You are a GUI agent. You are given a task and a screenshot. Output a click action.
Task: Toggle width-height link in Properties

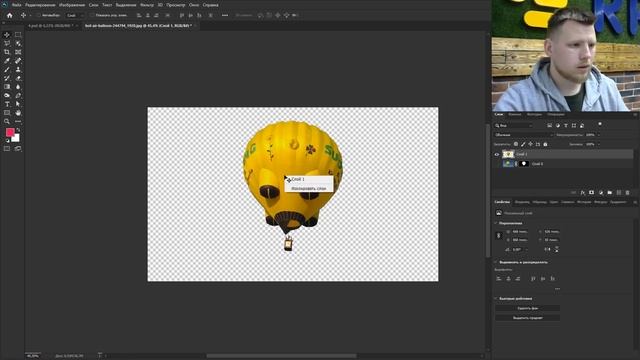tap(498, 236)
